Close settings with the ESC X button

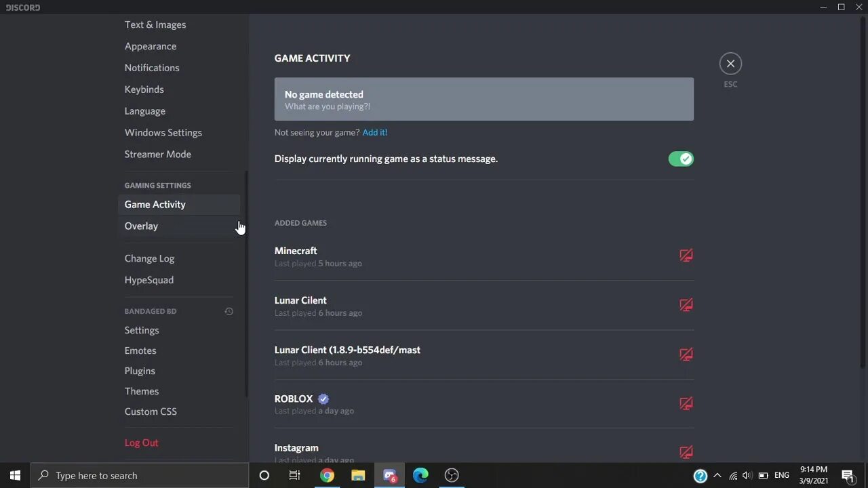730,64
